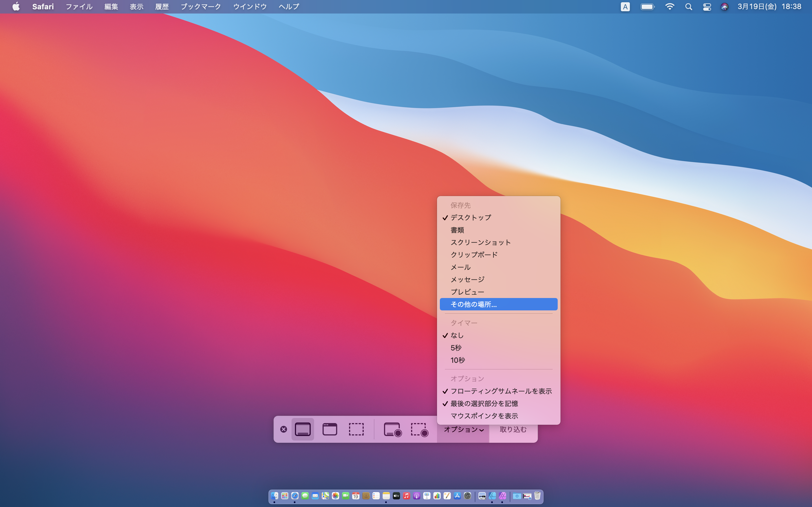Select デスクトップ as save location

point(471,217)
